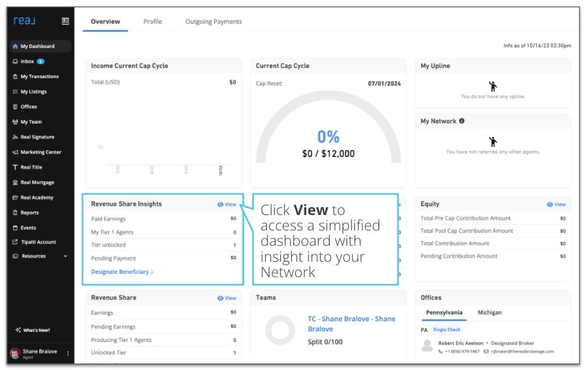Image resolution: width=588 pixels, height=370 pixels.
Task: Collapse the sidebar using the menu icon
Action: pyautogui.click(x=65, y=21)
